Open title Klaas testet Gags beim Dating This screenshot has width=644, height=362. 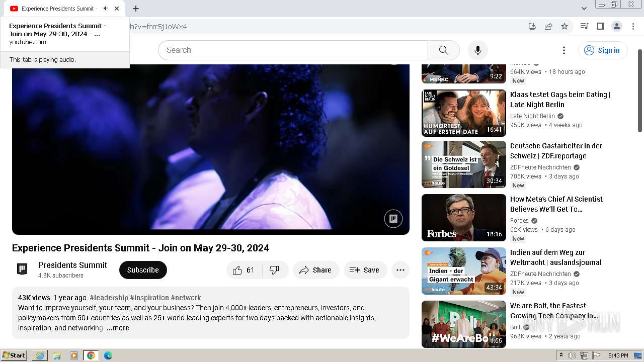click(x=560, y=100)
